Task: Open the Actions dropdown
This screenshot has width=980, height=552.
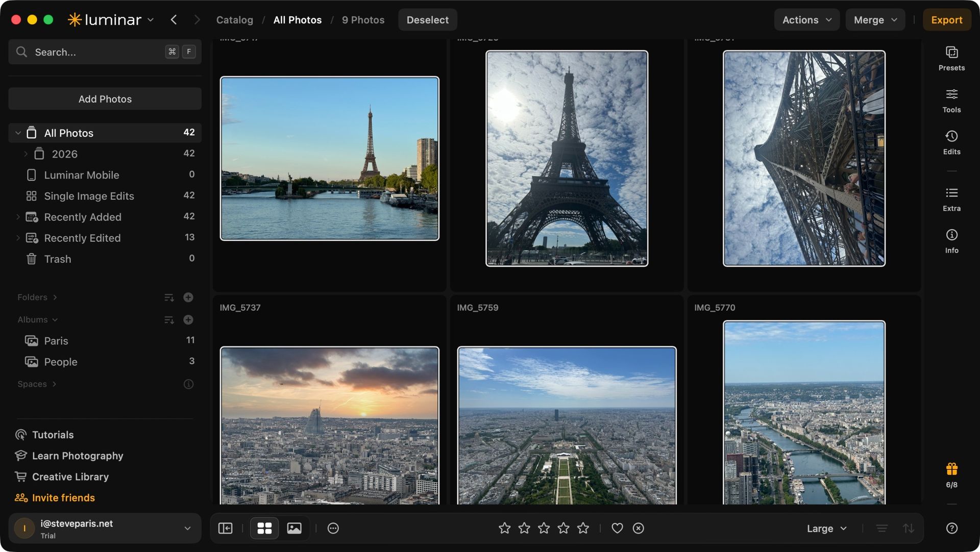Action: pyautogui.click(x=806, y=20)
